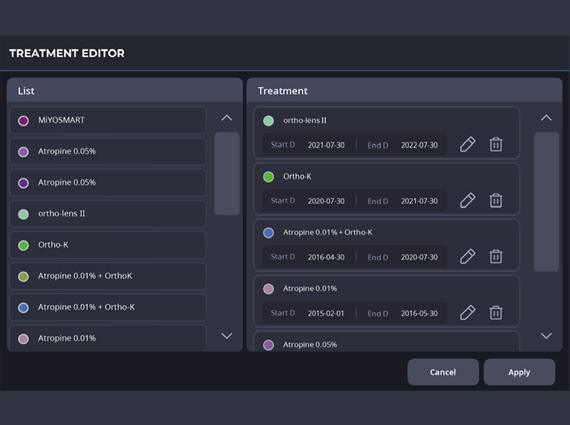Select Ortho-K in the List panel
Image resolution: width=570 pixels, height=425 pixels.
(x=108, y=245)
